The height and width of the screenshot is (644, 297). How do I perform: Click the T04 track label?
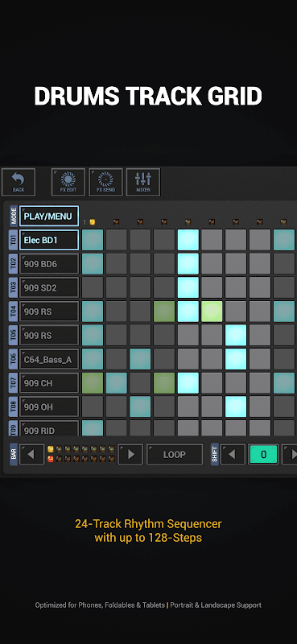pyautogui.click(x=13, y=312)
